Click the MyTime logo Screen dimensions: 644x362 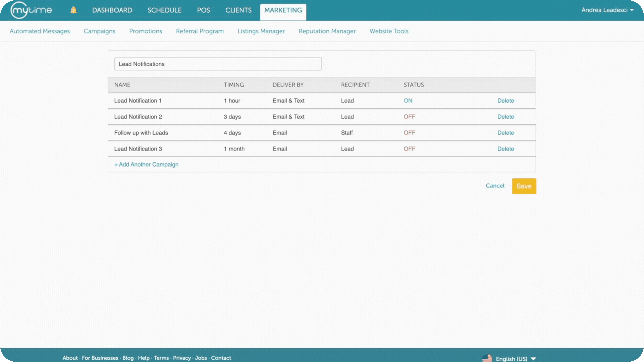click(x=31, y=10)
